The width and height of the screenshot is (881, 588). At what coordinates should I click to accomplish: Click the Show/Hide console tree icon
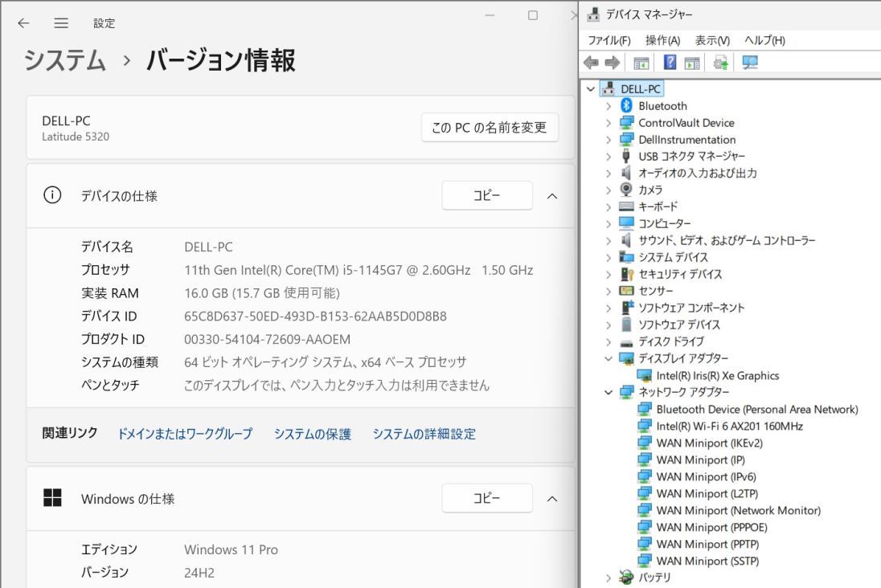(x=641, y=63)
